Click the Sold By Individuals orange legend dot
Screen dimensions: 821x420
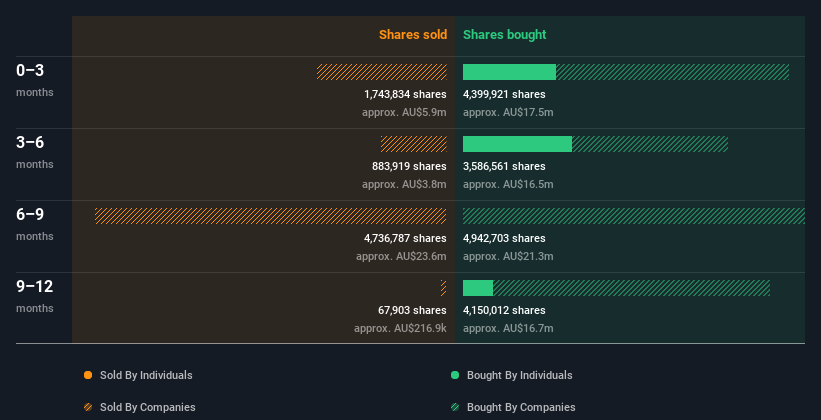(88, 375)
